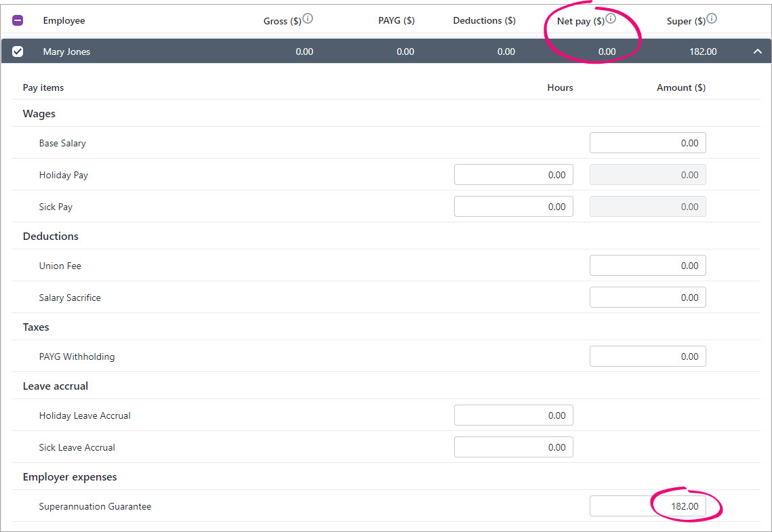The image size is (772, 532).
Task: Click the Holiday Leave Accrual hours field
Action: (514, 415)
